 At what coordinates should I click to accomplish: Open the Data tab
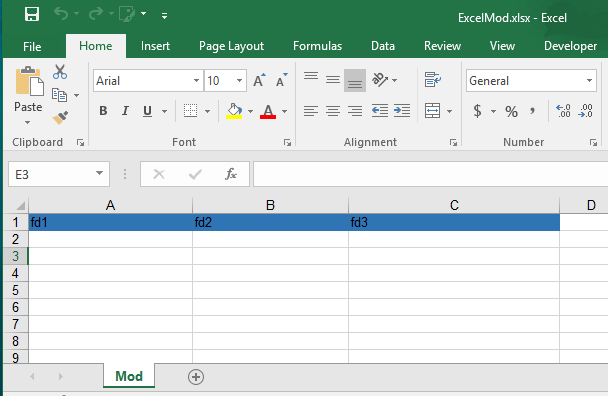click(383, 46)
